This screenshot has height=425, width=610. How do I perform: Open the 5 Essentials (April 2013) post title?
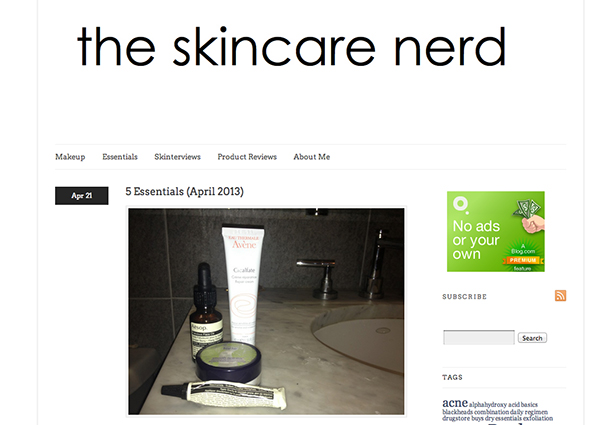click(184, 191)
